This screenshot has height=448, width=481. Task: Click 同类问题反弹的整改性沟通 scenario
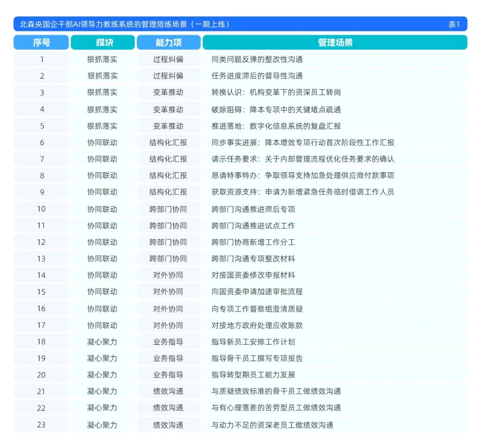coord(257,59)
